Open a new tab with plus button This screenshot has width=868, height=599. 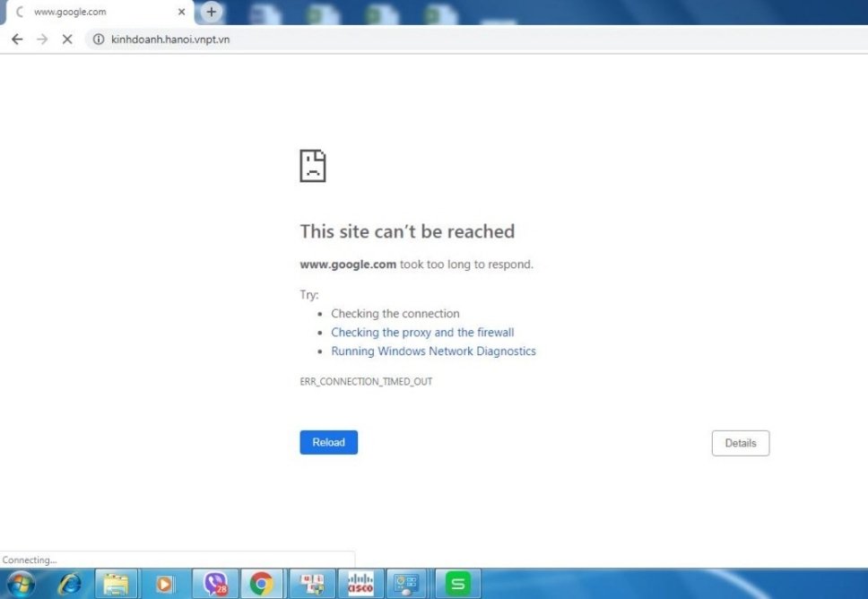coord(212,12)
